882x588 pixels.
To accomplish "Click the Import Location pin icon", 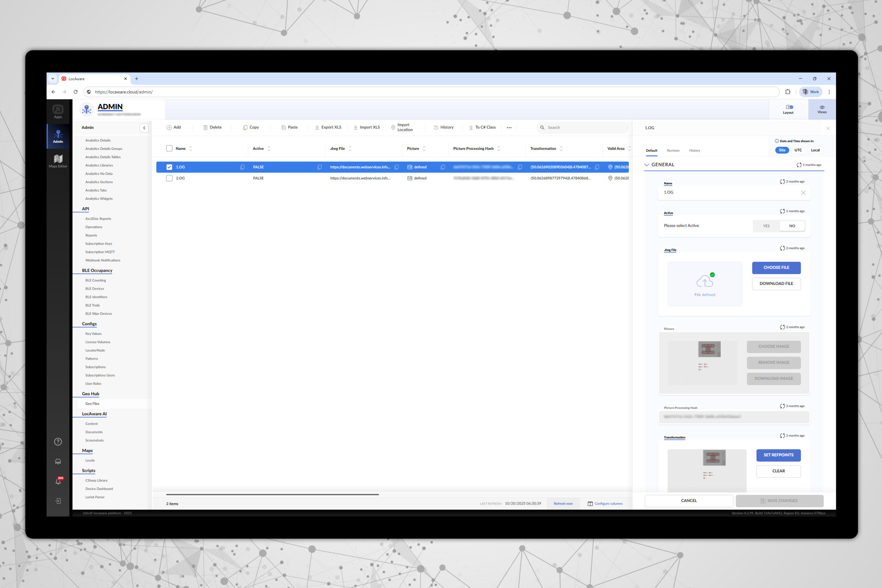I will click(x=393, y=127).
